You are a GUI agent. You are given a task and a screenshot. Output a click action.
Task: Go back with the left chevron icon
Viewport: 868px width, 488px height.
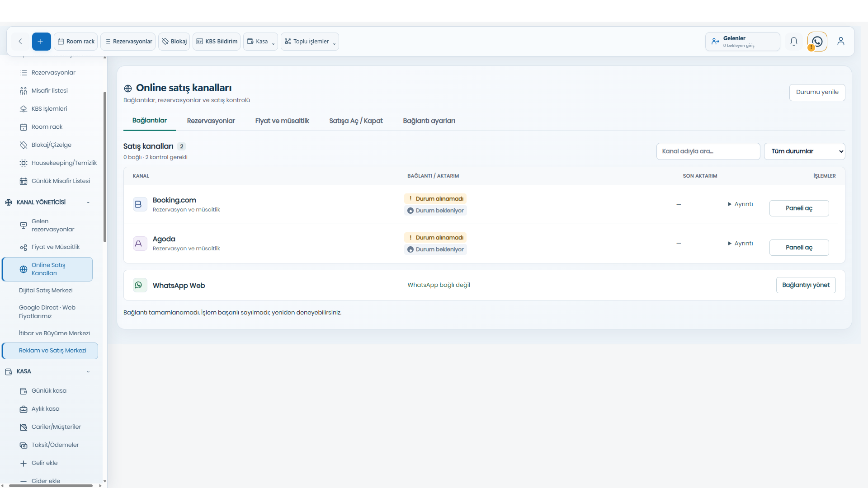pos(20,42)
